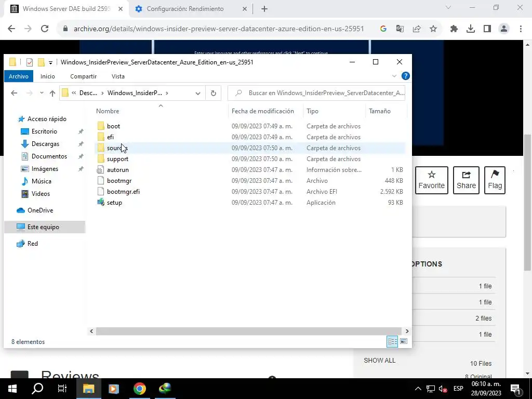Image resolution: width=532 pixels, height=399 pixels.
Task: Click the Explorer search box
Action: click(316, 93)
